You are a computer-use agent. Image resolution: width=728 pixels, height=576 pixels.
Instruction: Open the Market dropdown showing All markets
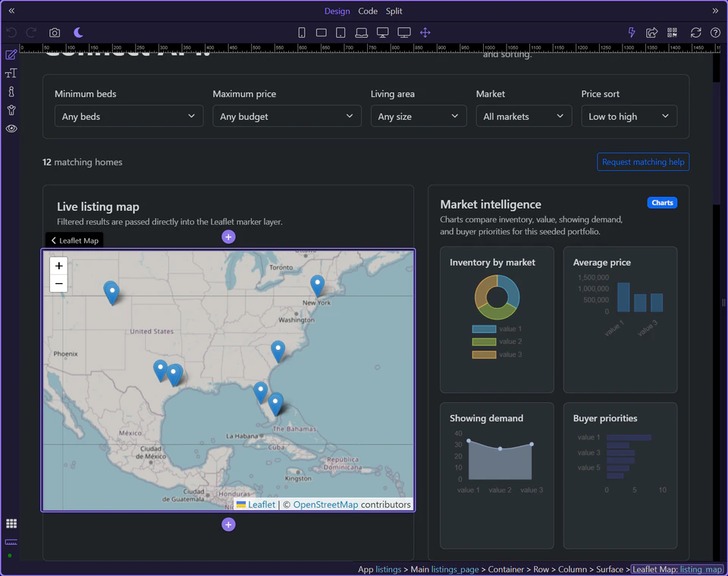(523, 116)
